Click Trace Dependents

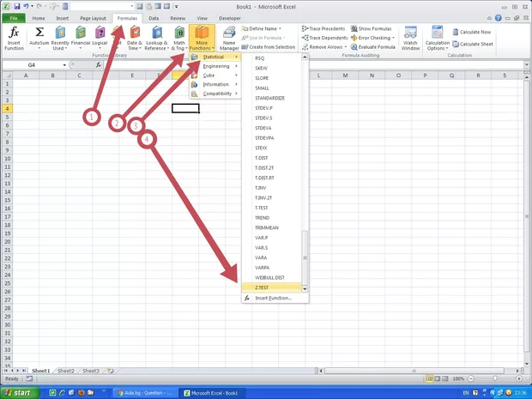coord(324,38)
